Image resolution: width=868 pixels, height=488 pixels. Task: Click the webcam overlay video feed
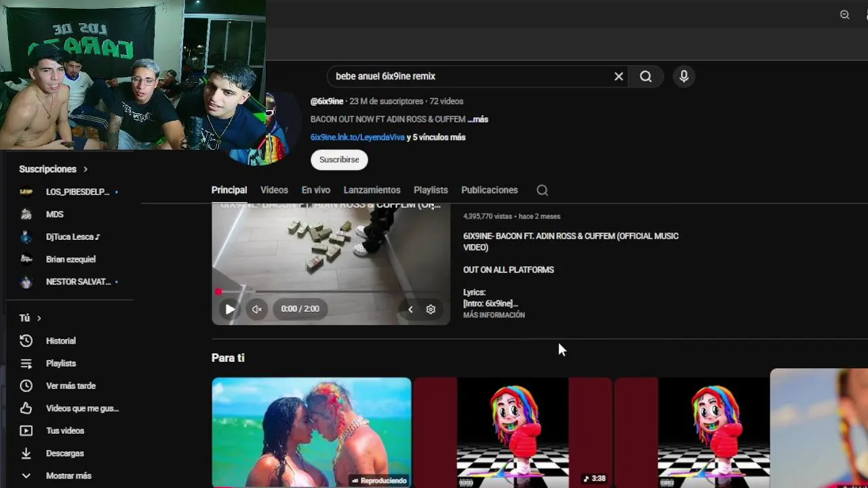[x=133, y=75]
